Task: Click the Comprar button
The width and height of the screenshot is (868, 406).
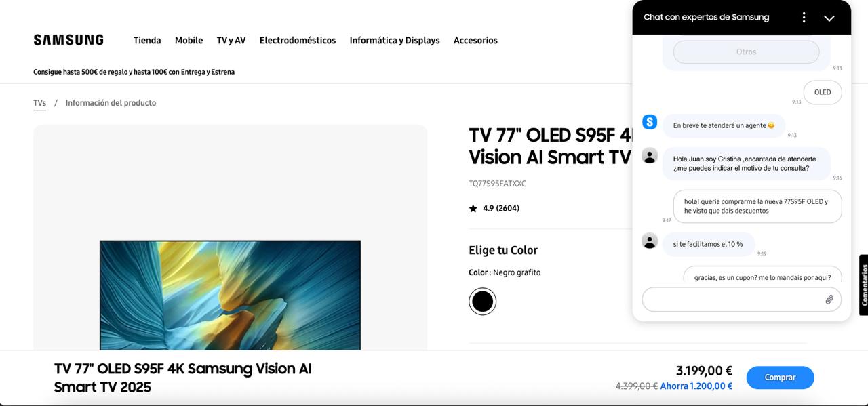Action: coord(780,378)
